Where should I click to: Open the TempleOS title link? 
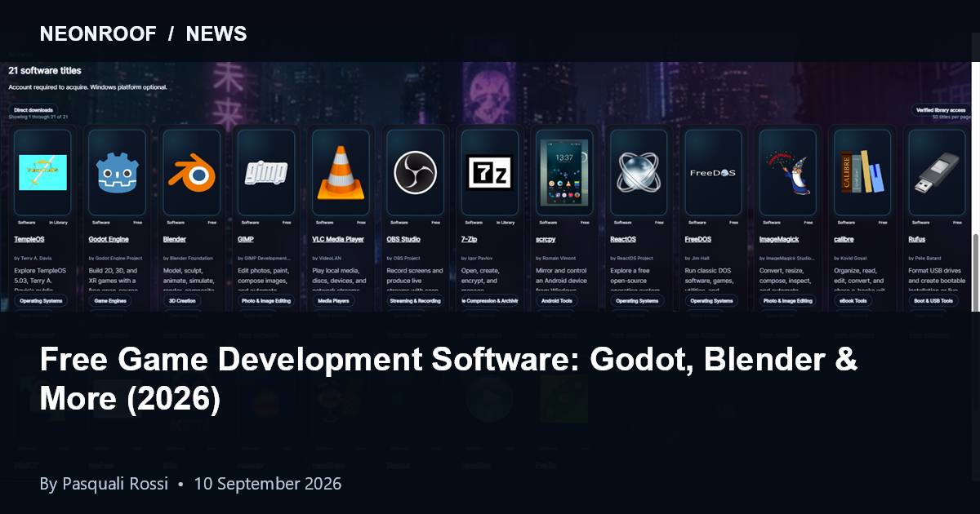[30, 239]
